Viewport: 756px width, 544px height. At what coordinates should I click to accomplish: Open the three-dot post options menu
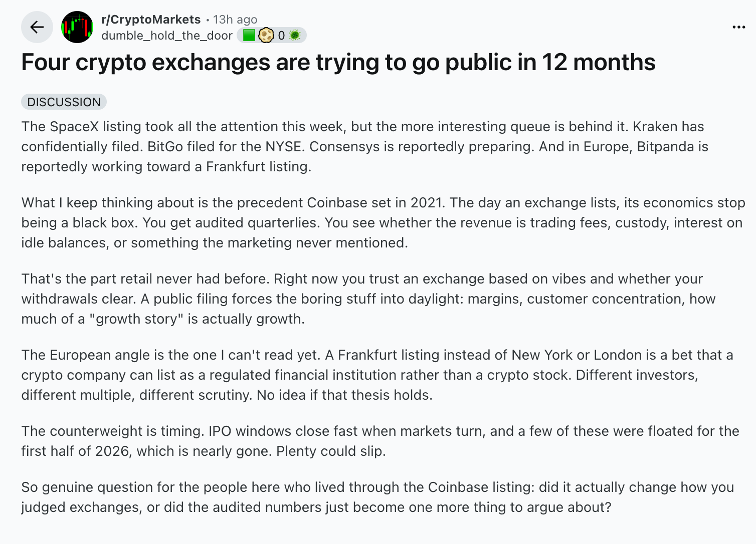click(738, 27)
